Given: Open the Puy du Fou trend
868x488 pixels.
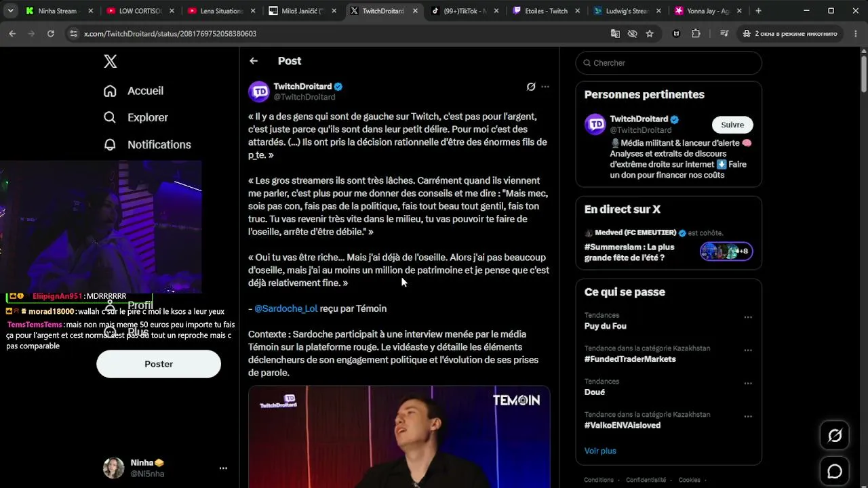Looking at the screenshot, I should coord(606,326).
